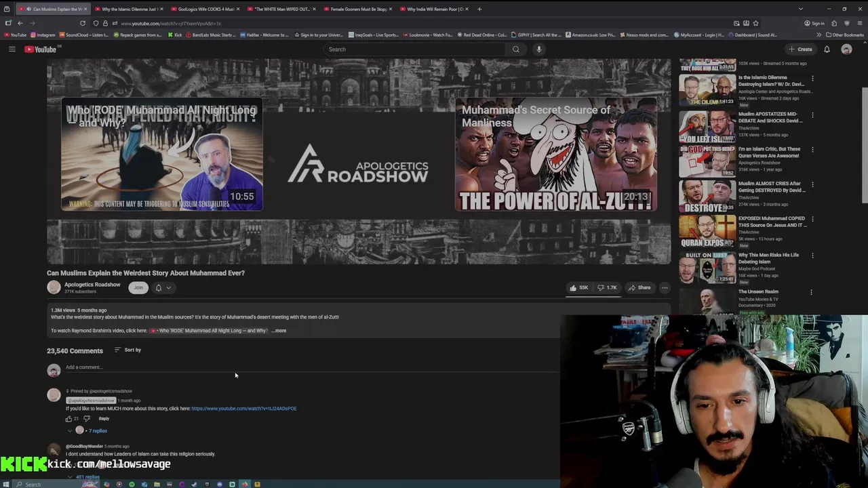The height and width of the screenshot is (488, 868).
Task: Click the Create button
Action: 800,49
